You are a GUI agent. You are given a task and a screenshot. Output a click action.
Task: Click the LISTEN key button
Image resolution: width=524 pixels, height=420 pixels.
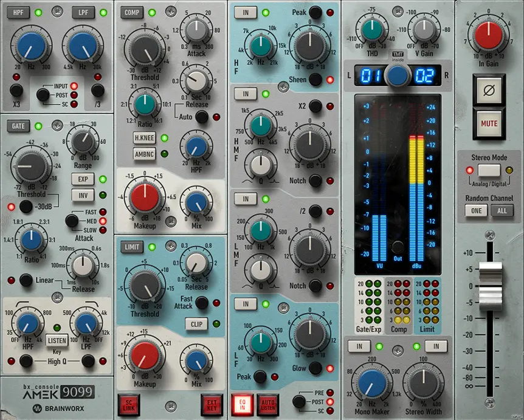57,340
